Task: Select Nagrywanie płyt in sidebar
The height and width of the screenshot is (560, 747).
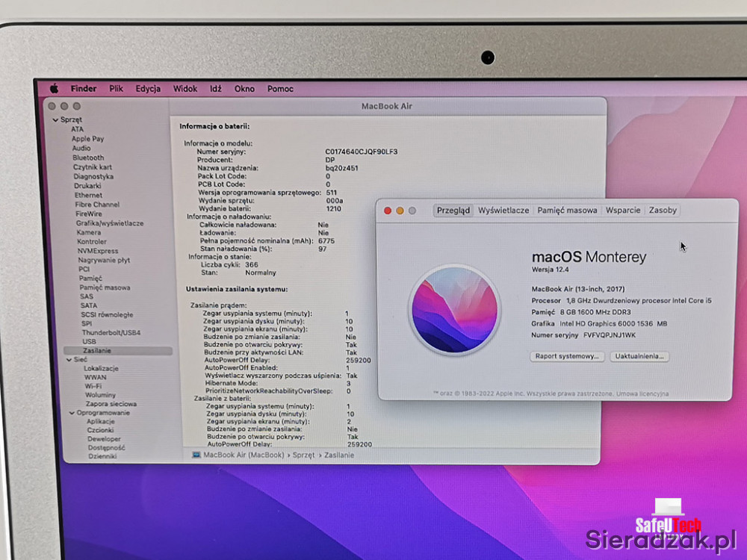Action: click(x=104, y=260)
